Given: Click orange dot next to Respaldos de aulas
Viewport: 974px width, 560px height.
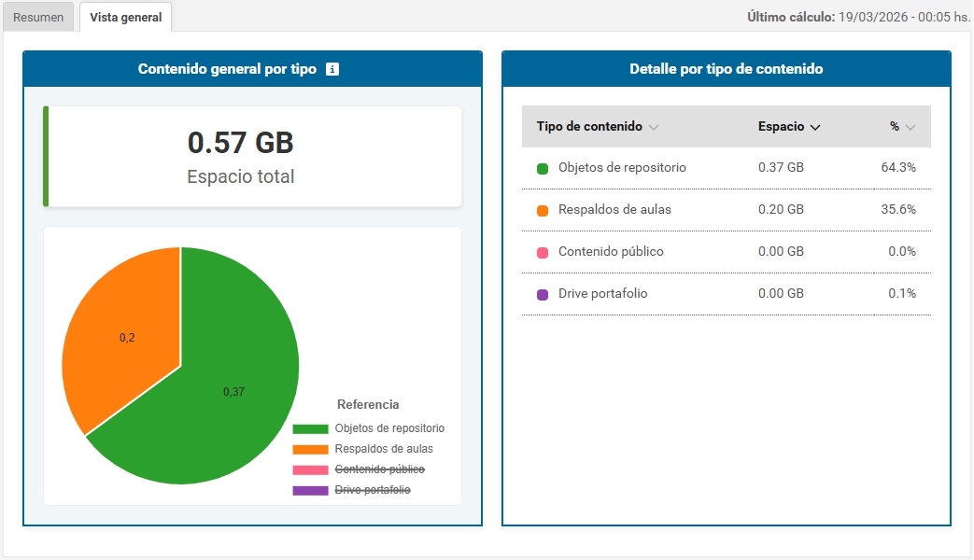Looking at the screenshot, I should [543, 211].
